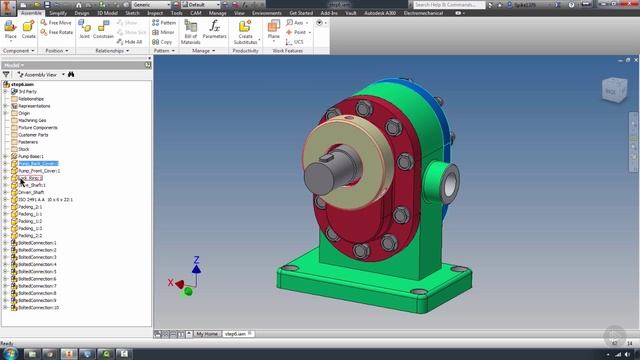
Task: Click the Create Substitutes icon
Action: (245, 27)
